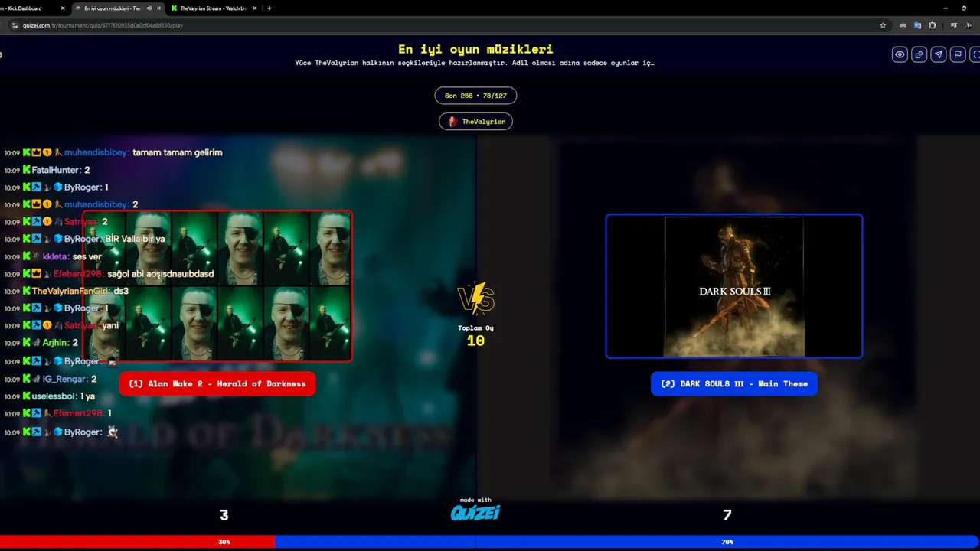Click the flag report icon

(x=957, y=54)
